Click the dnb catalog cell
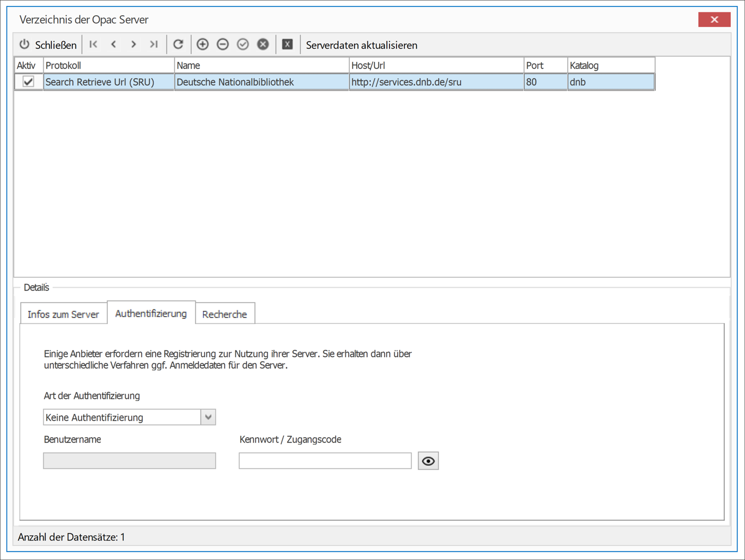This screenshot has height=560, width=745. 611,82
